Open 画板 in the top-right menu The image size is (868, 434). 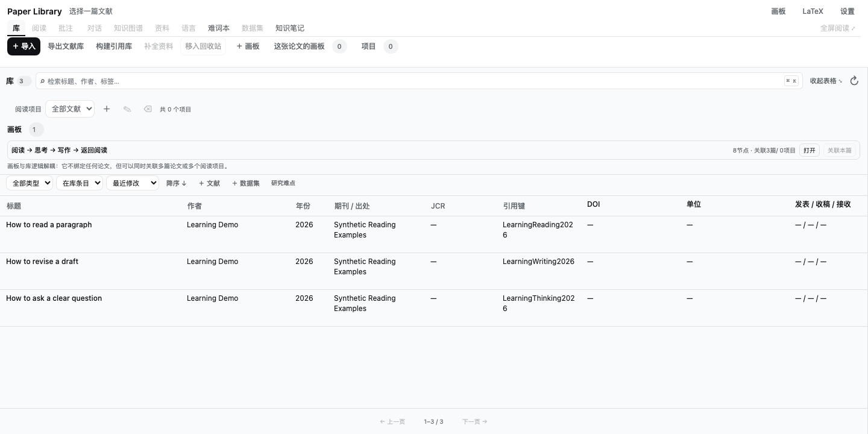[778, 11]
